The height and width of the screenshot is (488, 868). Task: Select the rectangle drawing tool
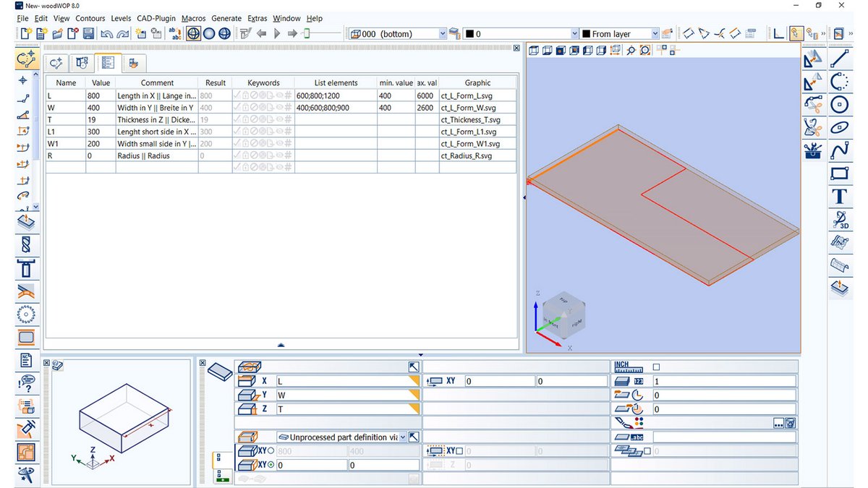coord(839,173)
